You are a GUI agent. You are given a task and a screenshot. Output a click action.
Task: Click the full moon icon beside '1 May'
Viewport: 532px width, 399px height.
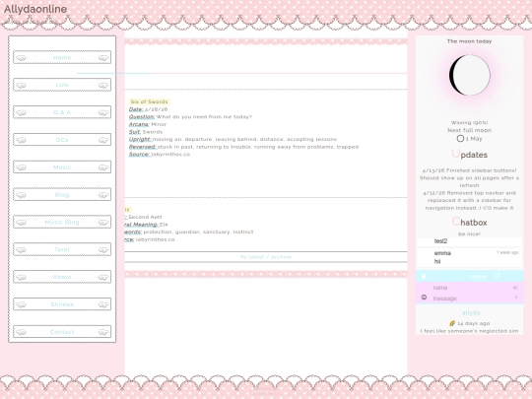click(x=460, y=139)
